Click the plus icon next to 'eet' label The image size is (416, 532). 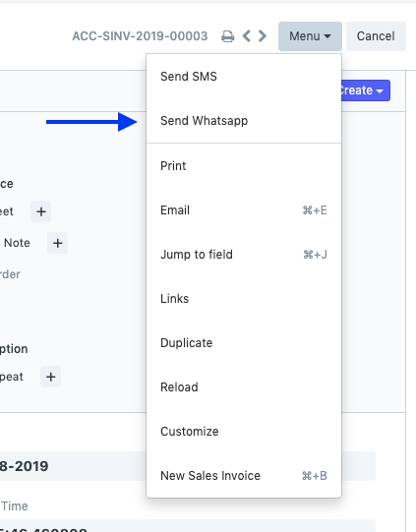coord(40,211)
